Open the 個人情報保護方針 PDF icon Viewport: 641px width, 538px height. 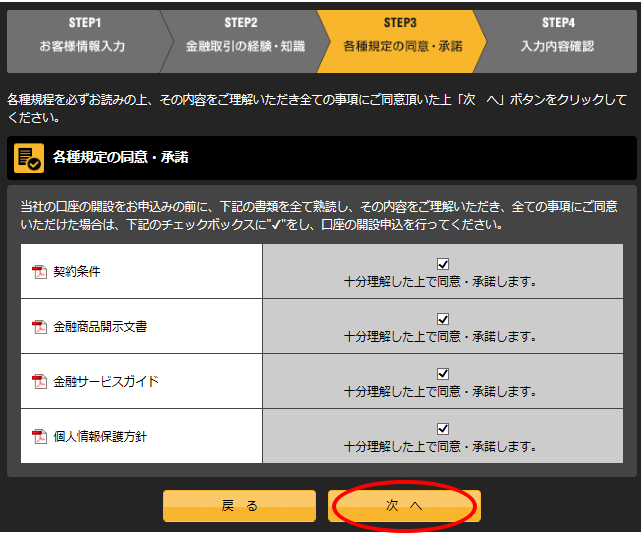40,437
